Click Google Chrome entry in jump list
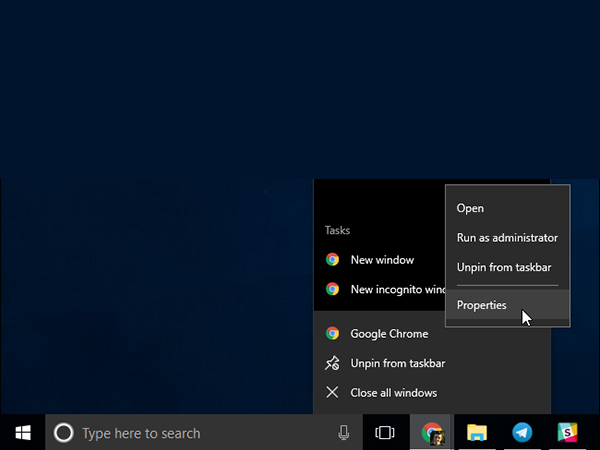 (388, 334)
